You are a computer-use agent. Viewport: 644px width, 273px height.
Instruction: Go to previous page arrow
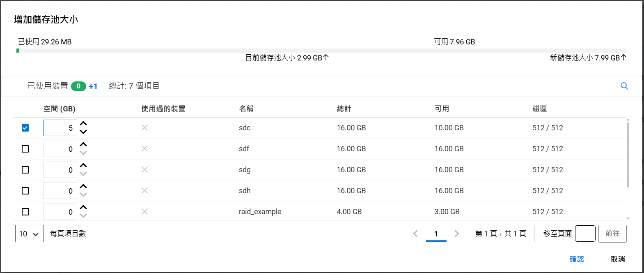pos(415,234)
